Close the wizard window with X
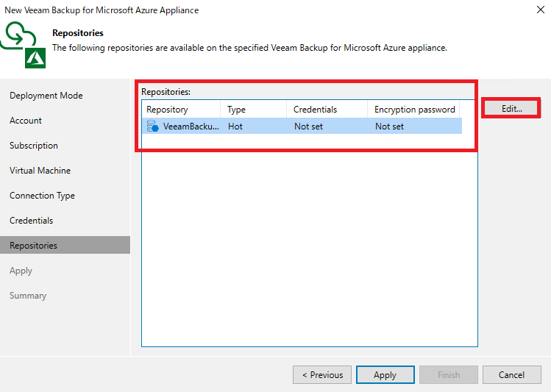 click(x=541, y=10)
